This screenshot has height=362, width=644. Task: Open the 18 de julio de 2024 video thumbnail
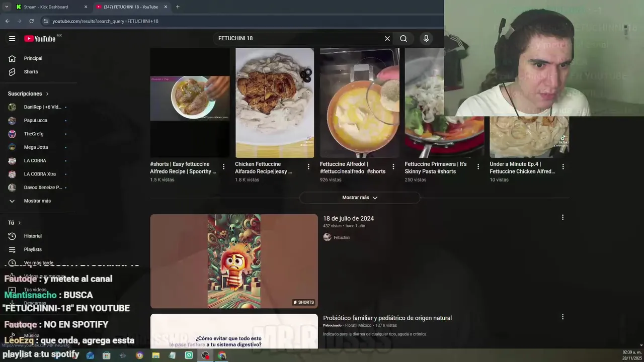tap(234, 261)
